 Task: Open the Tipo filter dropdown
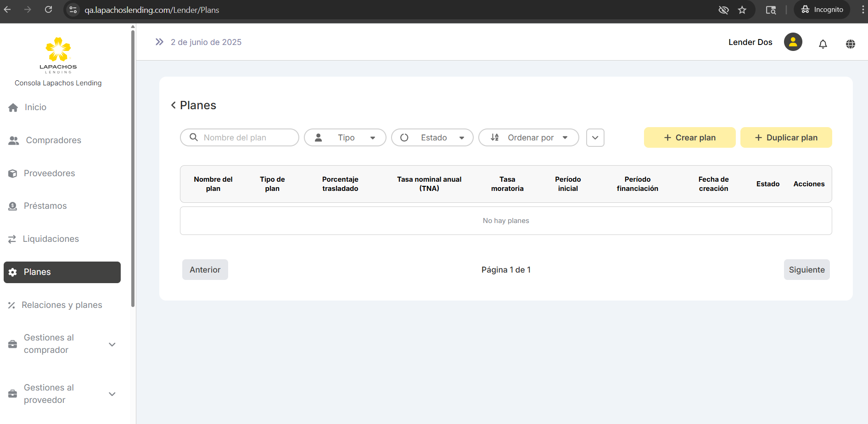pos(345,138)
